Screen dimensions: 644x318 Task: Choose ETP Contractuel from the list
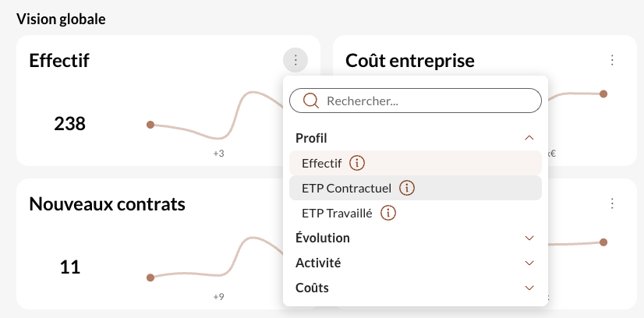click(x=416, y=189)
